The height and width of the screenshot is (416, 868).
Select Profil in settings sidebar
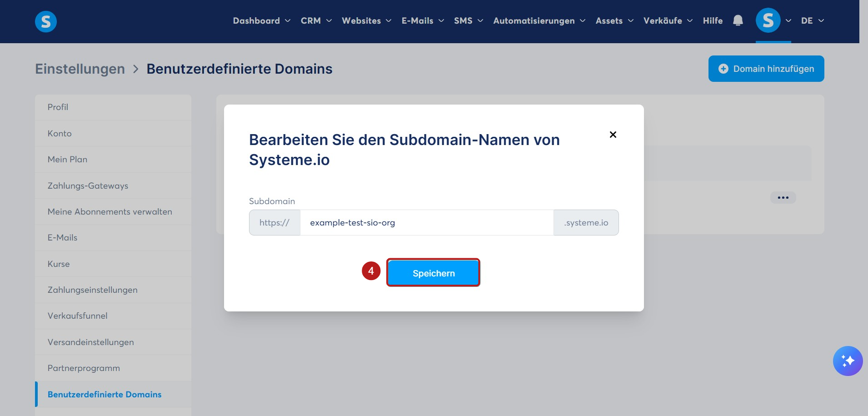pos(113,107)
